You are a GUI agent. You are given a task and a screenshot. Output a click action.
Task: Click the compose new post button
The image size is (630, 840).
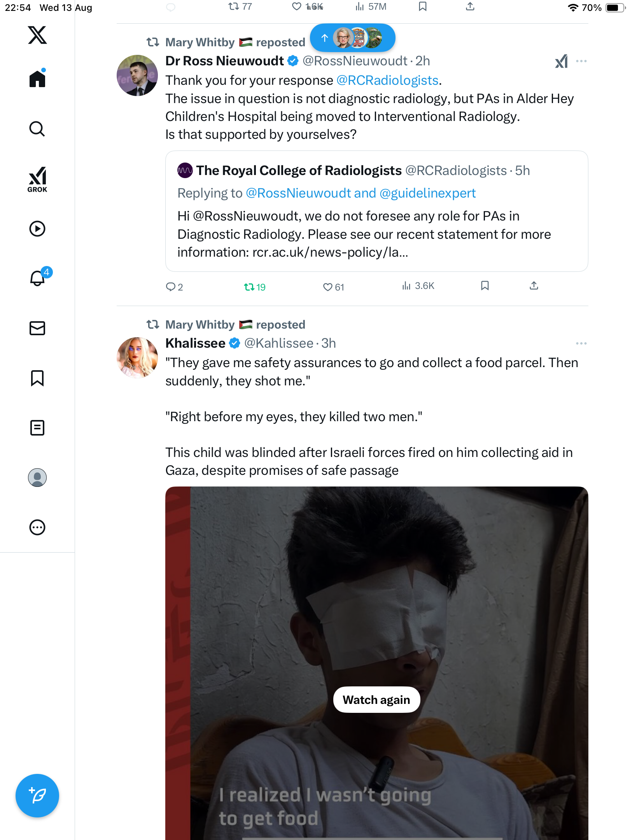point(37,796)
